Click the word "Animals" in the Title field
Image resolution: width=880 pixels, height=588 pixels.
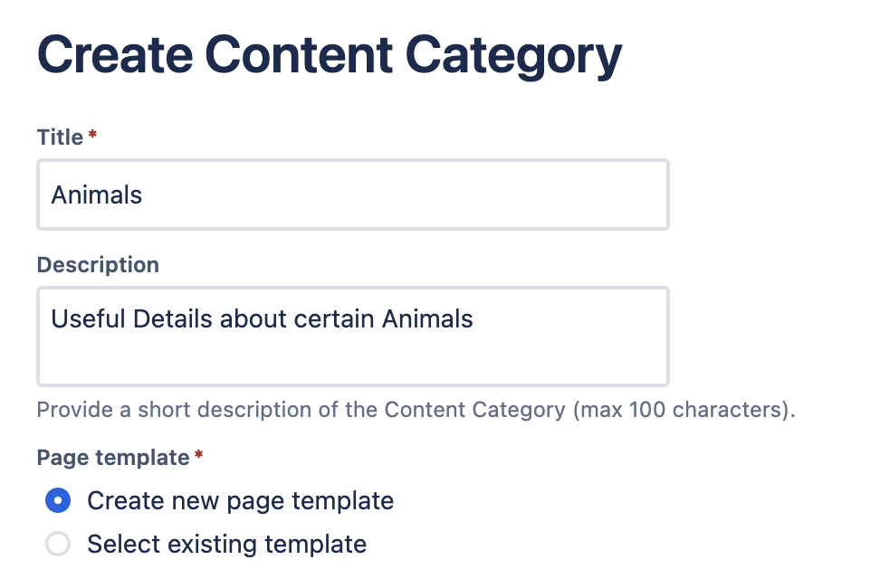point(97,194)
